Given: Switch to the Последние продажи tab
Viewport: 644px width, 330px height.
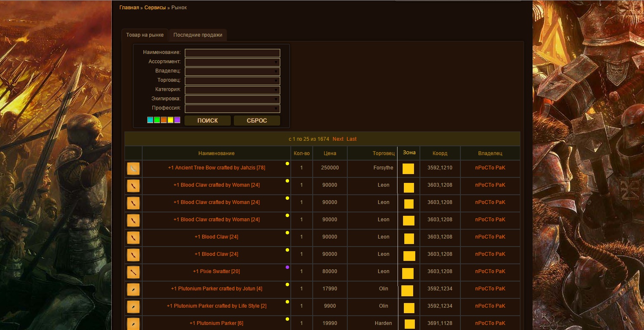Looking at the screenshot, I should [x=198, y=35].
